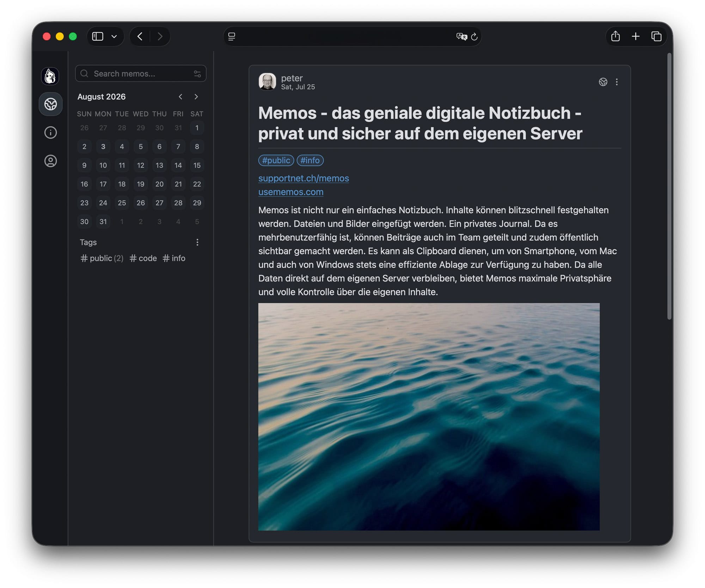705x588 pixels.
Task: Open the water ripple image attachment
Action: [429, 417]
